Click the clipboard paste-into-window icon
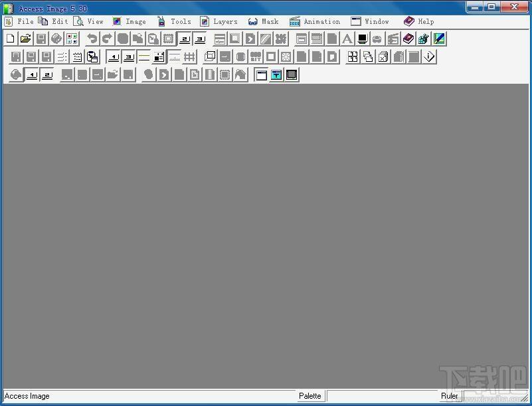This screenshot has height=406, width=532. point(92,56)
